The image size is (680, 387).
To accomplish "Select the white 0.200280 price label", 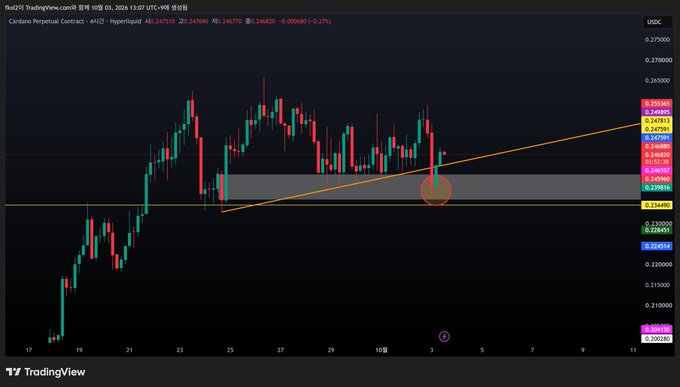I will click(x=657, y=339).
